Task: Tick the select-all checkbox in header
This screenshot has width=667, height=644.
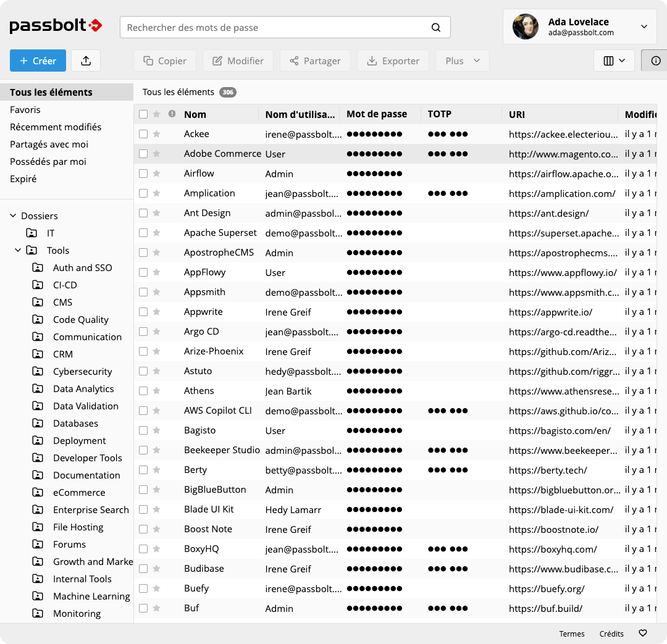Action: (143, 114)
